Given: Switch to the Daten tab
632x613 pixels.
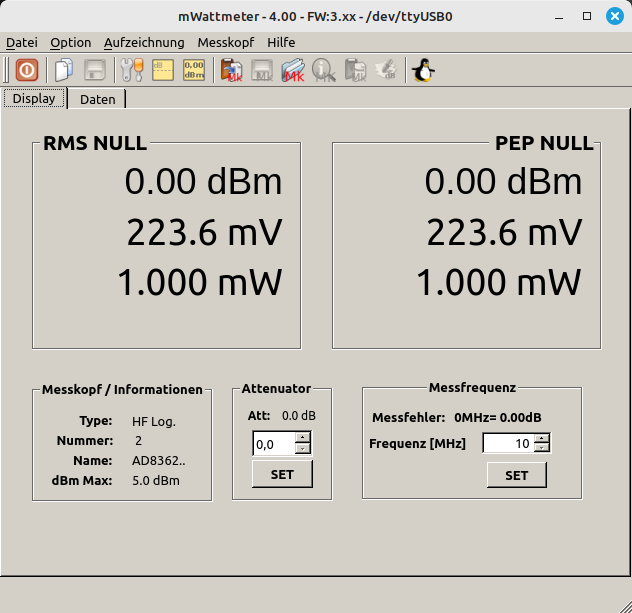Looking at the screenshot, I should click(97, 99).
